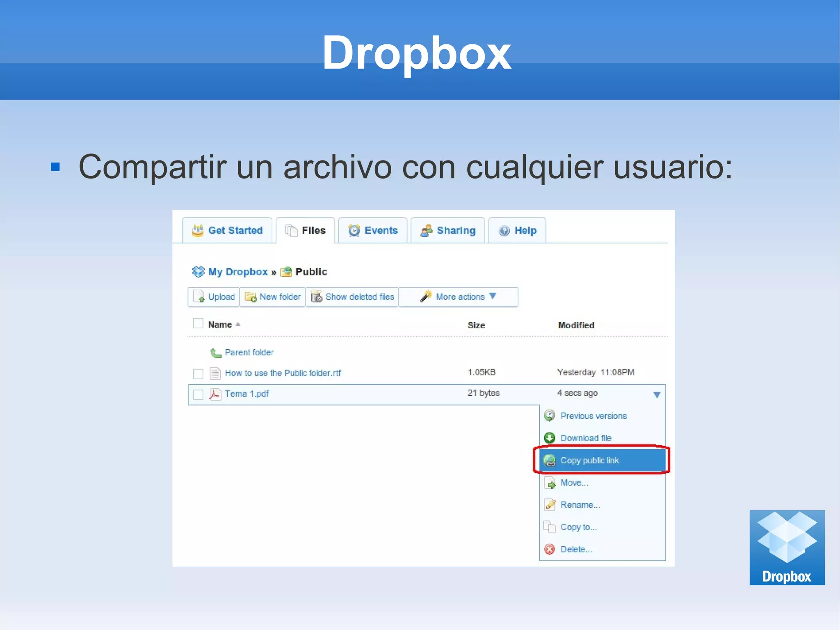Viewport: 840px width, 630px height.
Task: Check the Tema 1.pdf checkbox
Action: point(198,394)
